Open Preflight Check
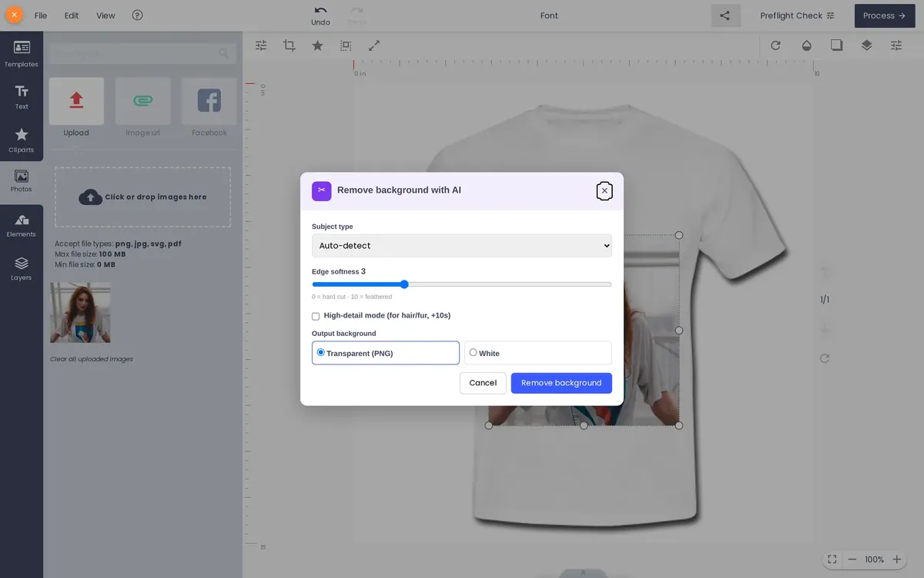This screenshot has height=578, width=924. click(x=797, y=15)
